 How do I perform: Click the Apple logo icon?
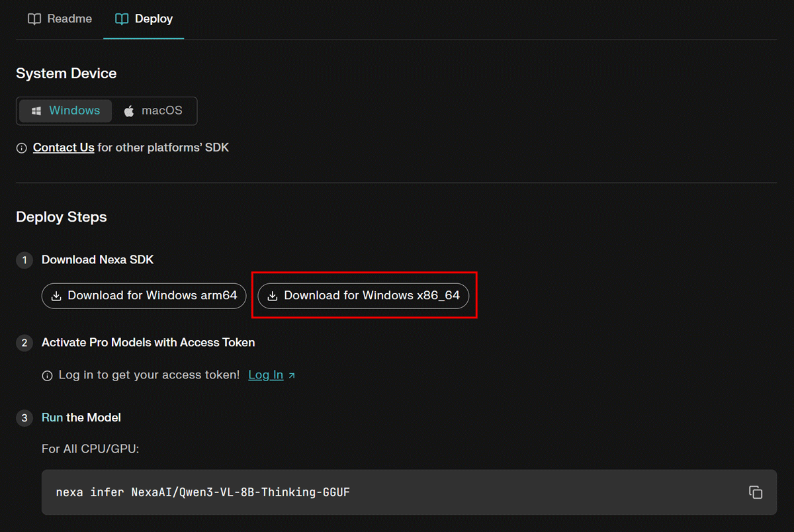(x=129, y=111)
